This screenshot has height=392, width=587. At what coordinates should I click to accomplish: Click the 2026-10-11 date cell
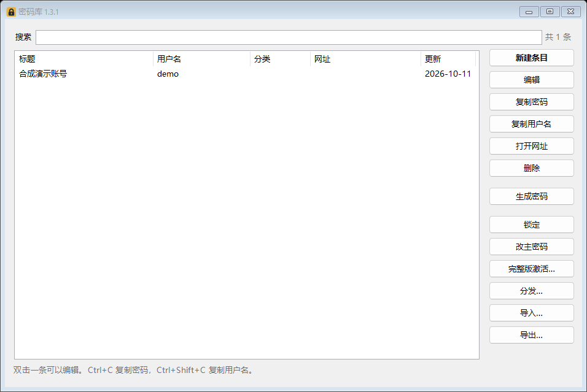coord(448,74)
